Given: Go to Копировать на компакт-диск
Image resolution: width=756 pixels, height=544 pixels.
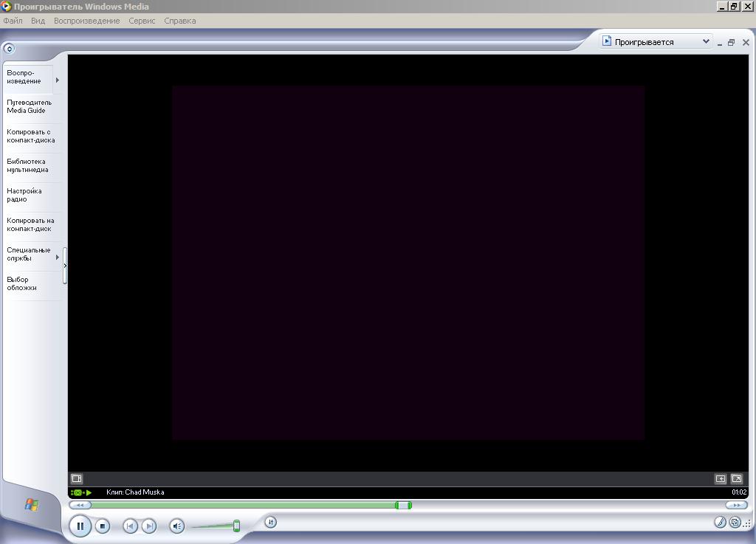Looking at the screenshot, I should point(32,224).
